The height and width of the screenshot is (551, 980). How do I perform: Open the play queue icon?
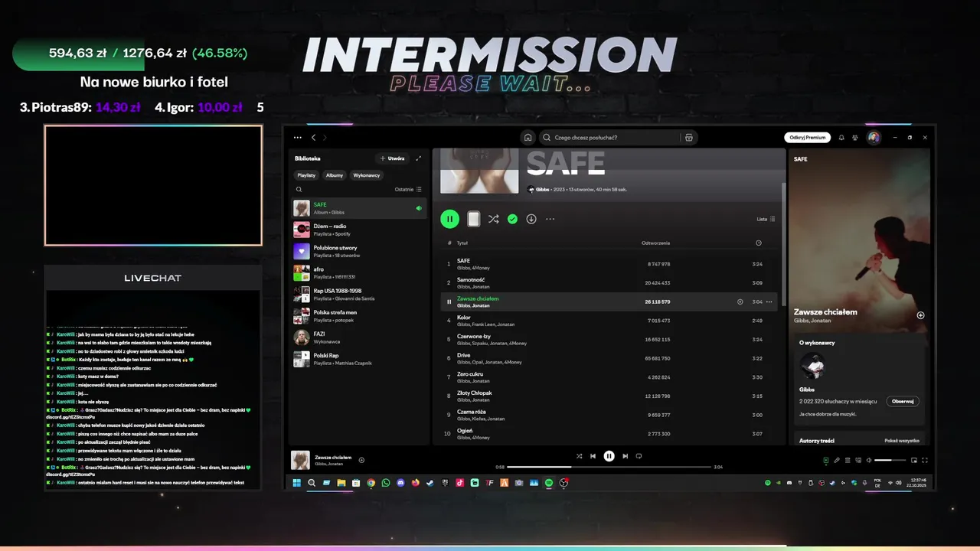(x=848, y=460)
